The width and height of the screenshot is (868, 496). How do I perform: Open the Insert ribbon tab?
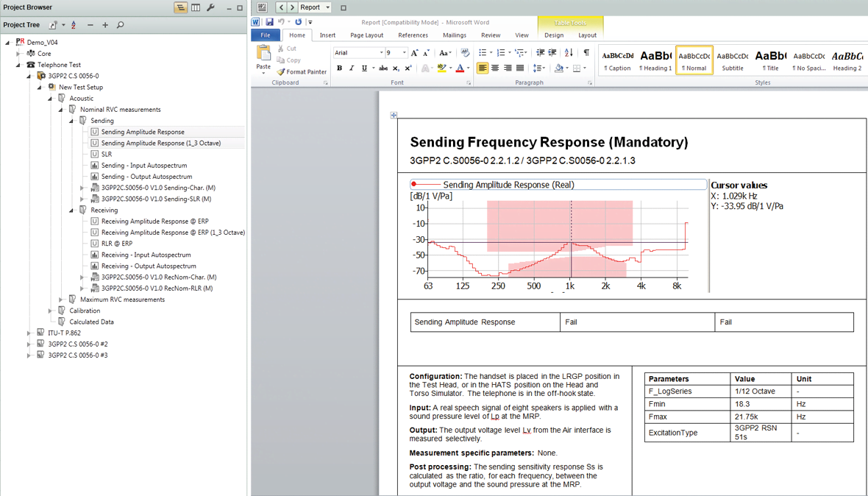point(327,35)
